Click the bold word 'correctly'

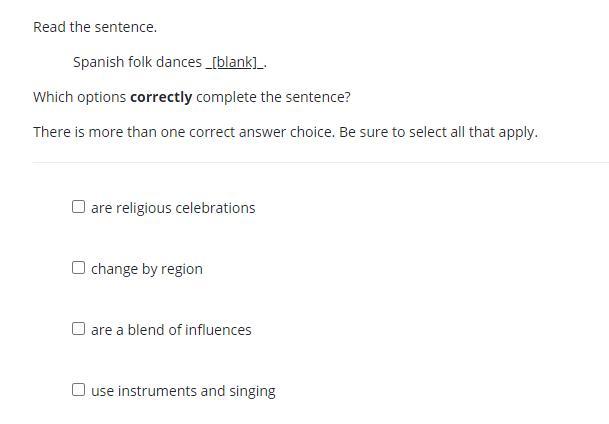(x=161, y=97)
